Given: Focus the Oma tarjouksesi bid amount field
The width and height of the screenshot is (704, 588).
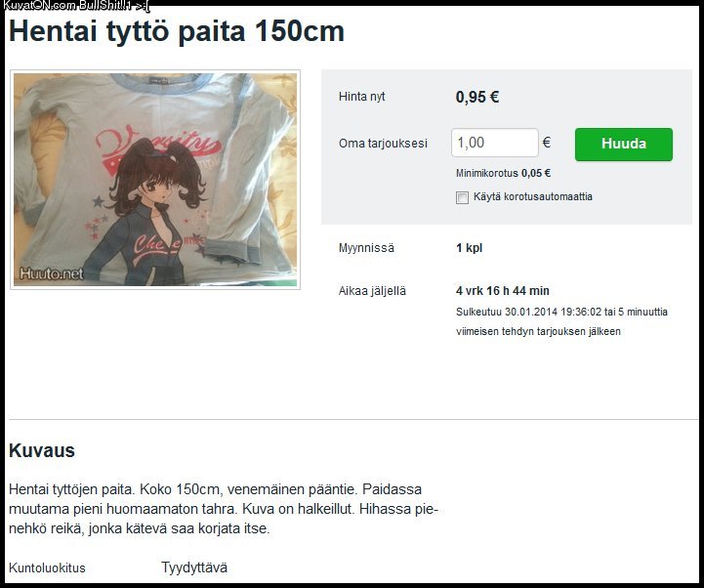Looking at the screenshot, I should pos(495,143).
